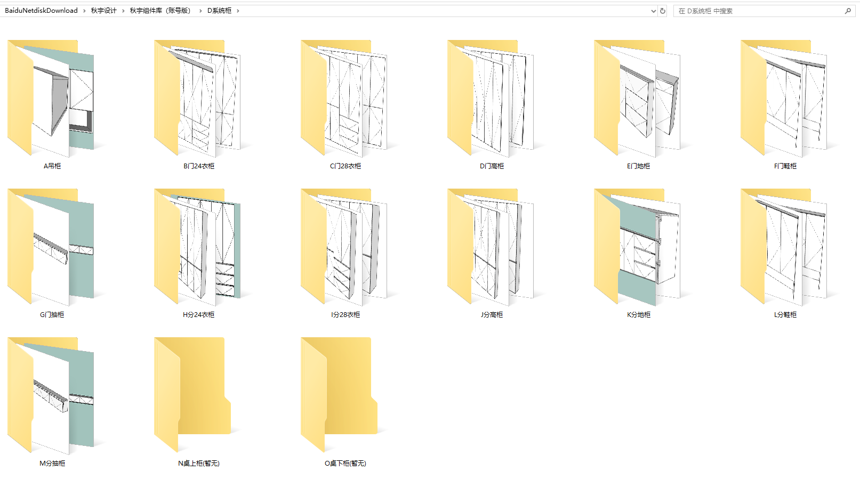Select the E门地柜 folder
Image resolution: width=860 pixels, height=504 pixels.
click(x=638, y=99)
